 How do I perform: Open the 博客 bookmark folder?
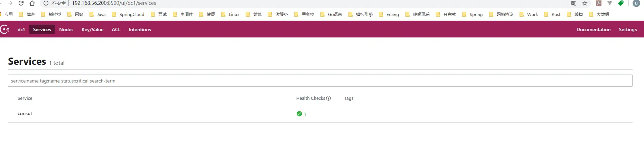click(x=27, y=14)
